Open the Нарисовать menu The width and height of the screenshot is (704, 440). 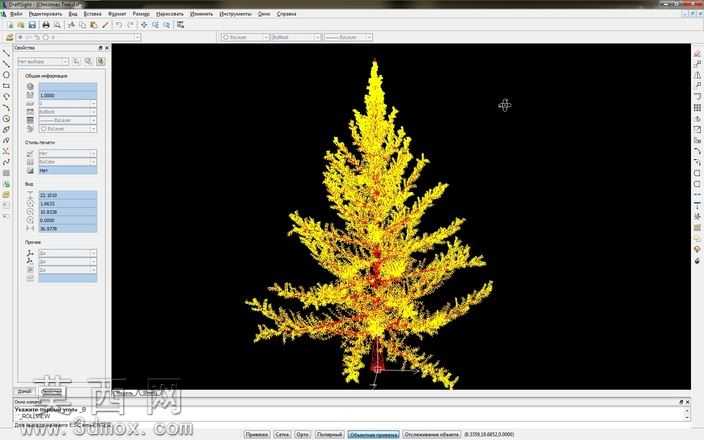[170, 14]
